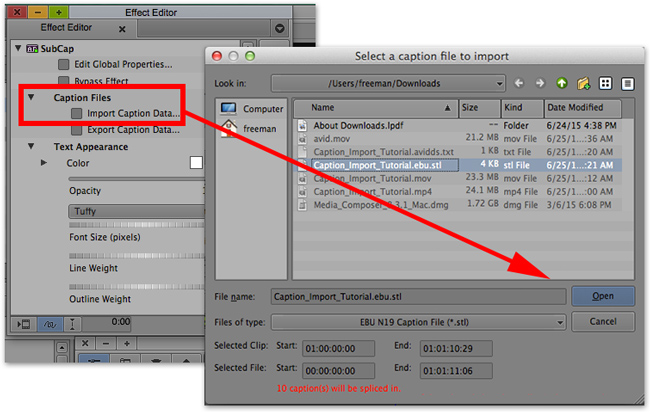Collapse the SubCap effect tree

pyautogui.click(x=18, y=48)
